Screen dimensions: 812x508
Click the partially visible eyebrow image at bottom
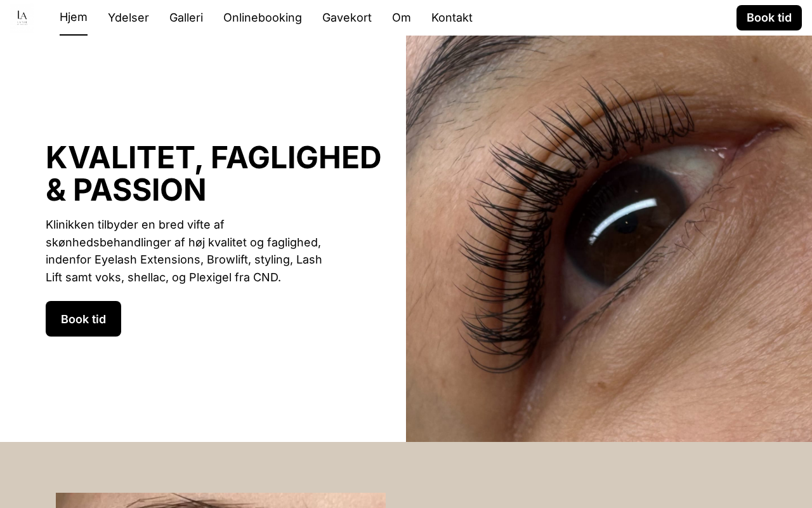221,500
